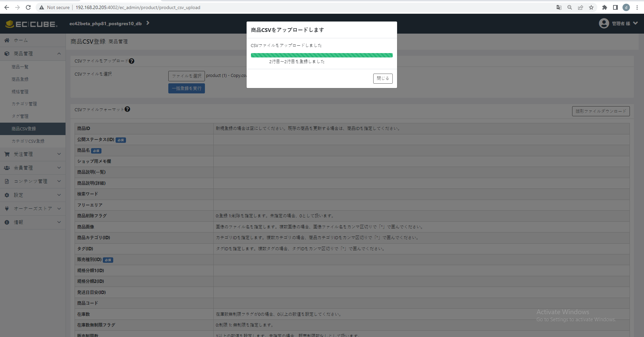Switch to カテゴリCSV登録 menu item
This screenshot has width=644, height=337.
(x=28, y=141)
